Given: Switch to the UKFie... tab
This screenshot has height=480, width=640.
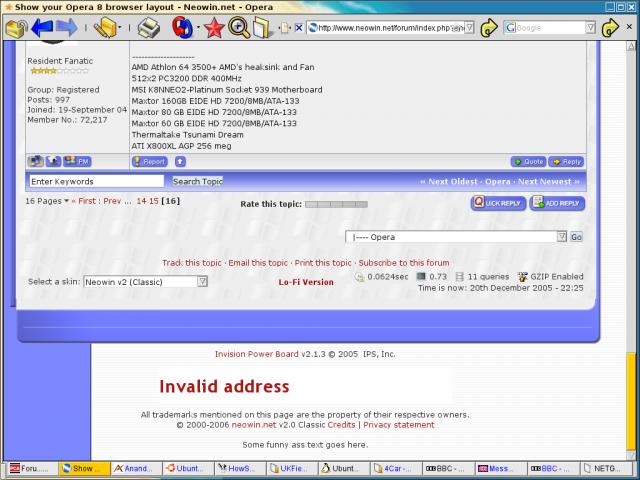Looking at the screenshot, I should [x=292, y=469].
